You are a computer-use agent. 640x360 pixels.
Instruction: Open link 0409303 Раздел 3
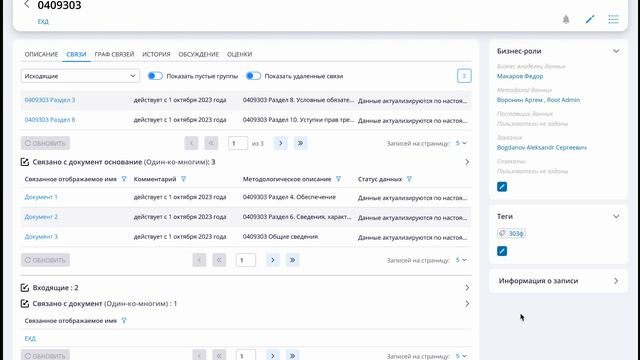coord(50,100)
